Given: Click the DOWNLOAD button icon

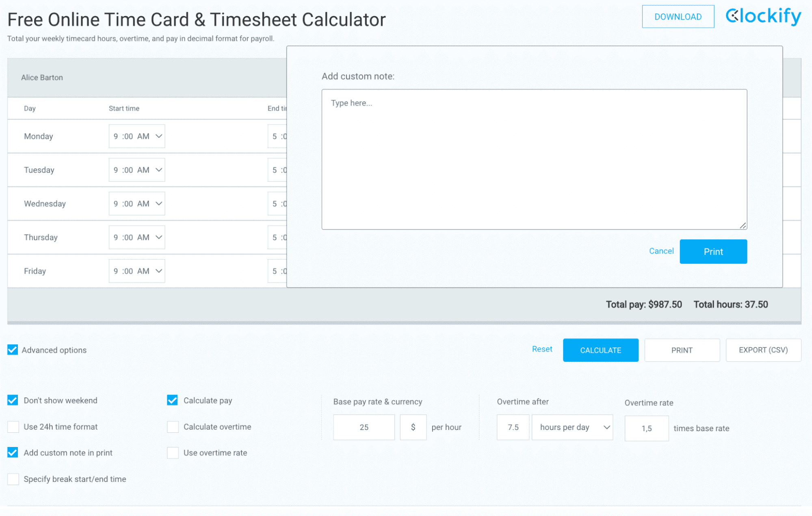Looking at the screenshot, I should 678,17.
